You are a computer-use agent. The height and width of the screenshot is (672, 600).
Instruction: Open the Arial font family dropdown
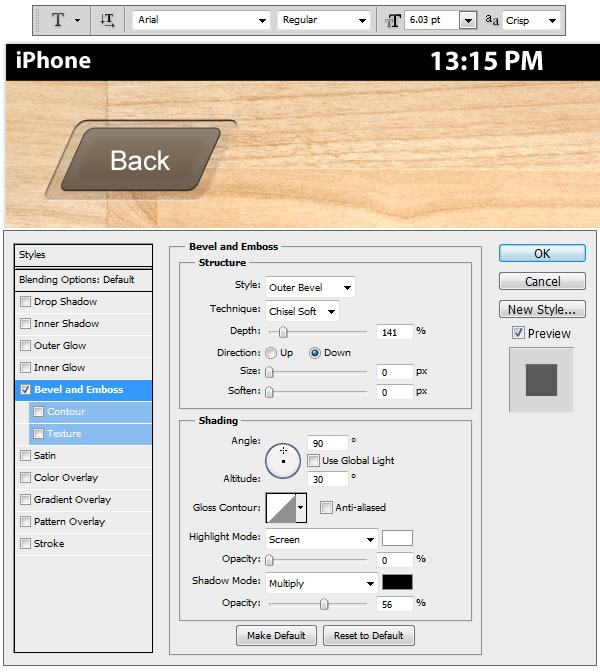[201, 20]
